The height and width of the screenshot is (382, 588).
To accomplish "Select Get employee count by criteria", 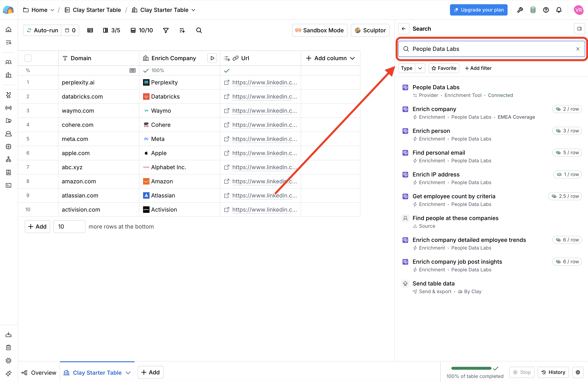I will point(491,200).
